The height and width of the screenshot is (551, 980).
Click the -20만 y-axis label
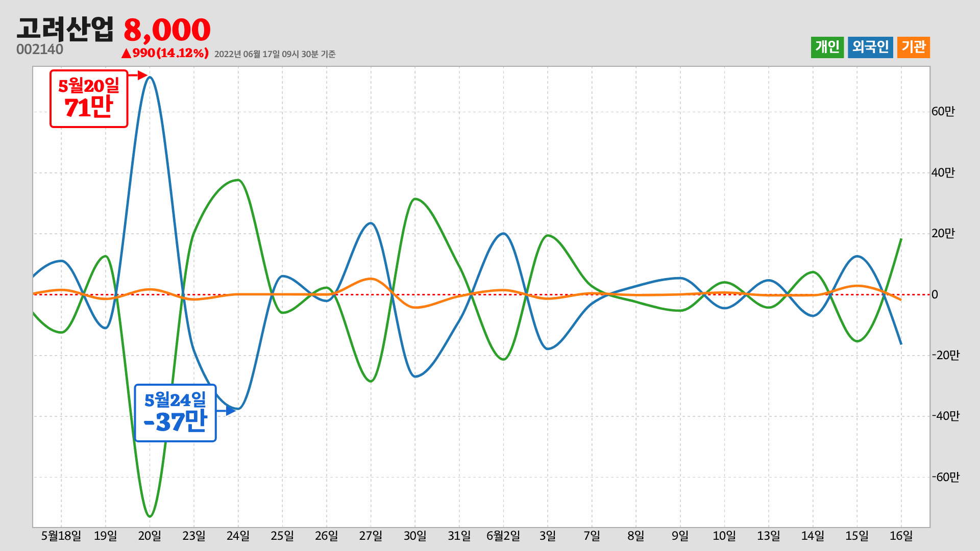click(x=945, y=355)
